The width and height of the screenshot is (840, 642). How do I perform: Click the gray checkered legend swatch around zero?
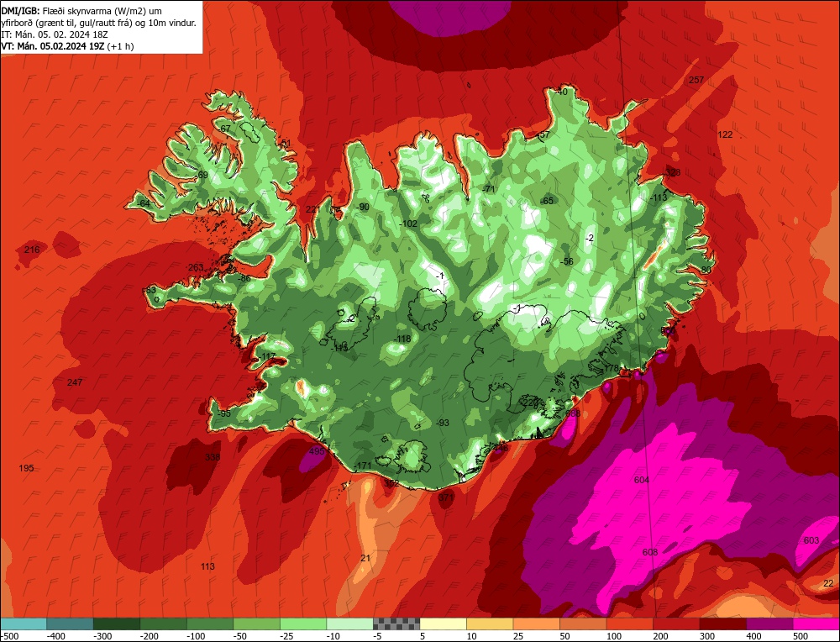click(396, 624)
